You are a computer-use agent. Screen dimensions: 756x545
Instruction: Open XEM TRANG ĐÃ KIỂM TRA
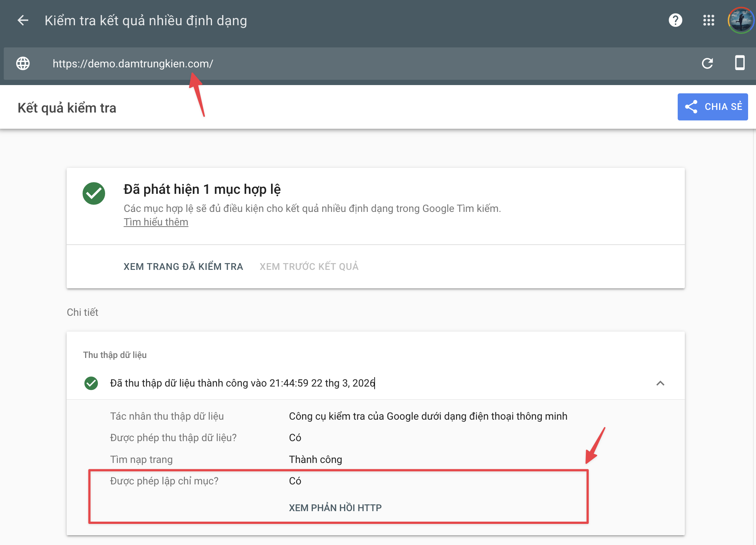[x=183, y=266]
